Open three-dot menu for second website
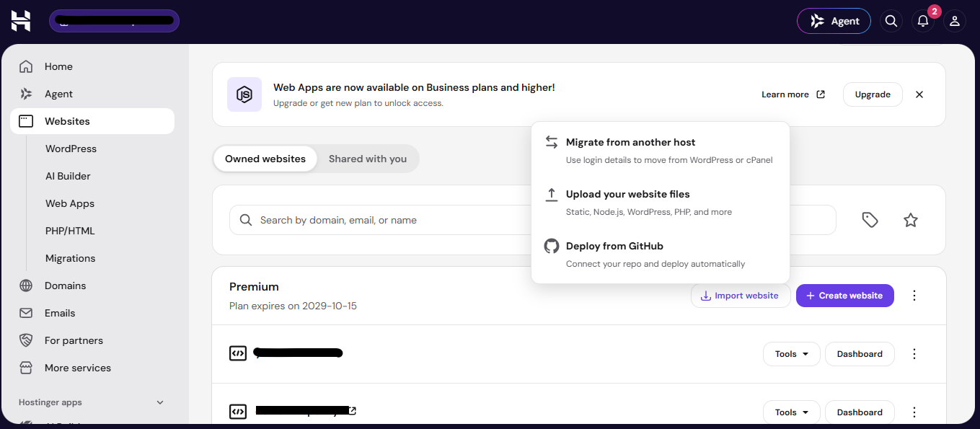Viewport: 980px width, 429px height. [914, 412]
